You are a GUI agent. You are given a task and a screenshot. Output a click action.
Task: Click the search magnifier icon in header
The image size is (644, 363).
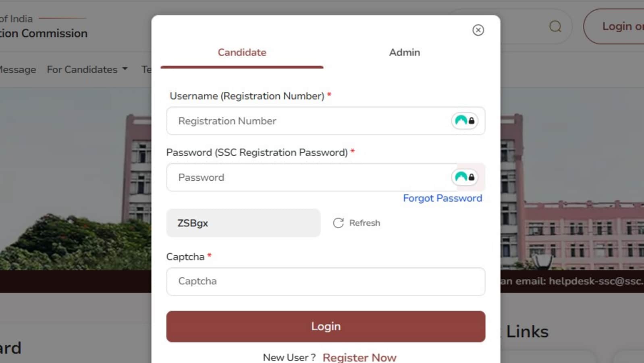[x=555, y=27]
